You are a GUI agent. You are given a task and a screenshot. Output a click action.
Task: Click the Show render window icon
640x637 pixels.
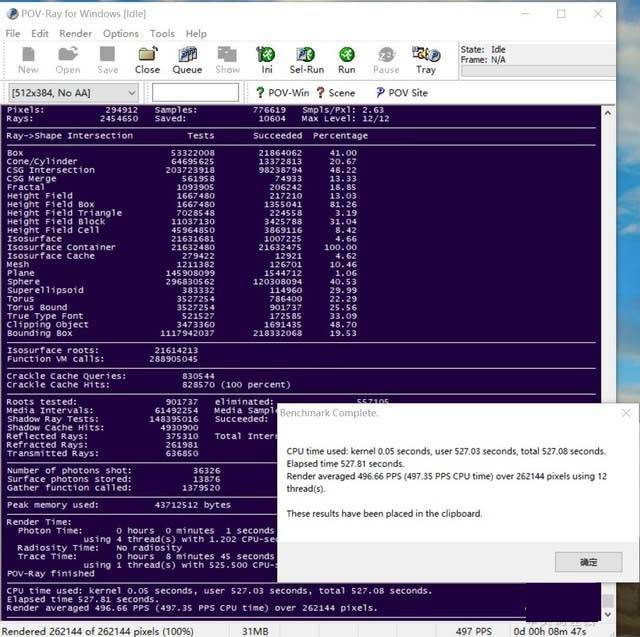(x=227, y=60)
